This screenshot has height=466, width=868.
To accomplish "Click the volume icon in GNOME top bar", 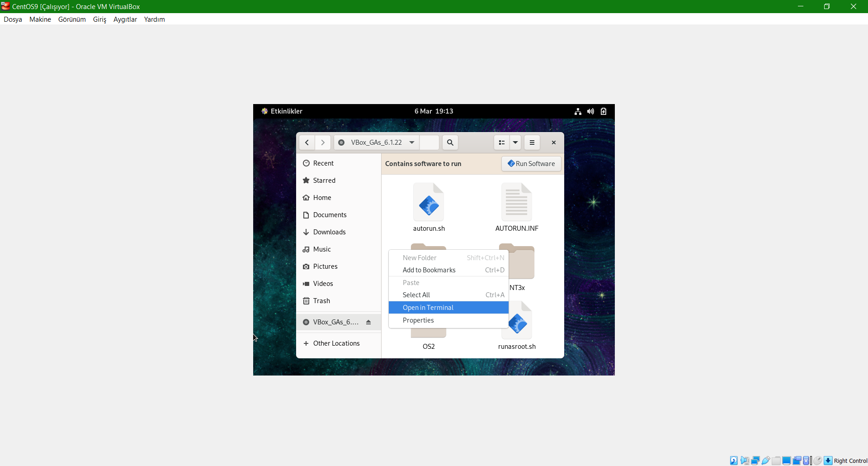I will (x=590, y=111).
